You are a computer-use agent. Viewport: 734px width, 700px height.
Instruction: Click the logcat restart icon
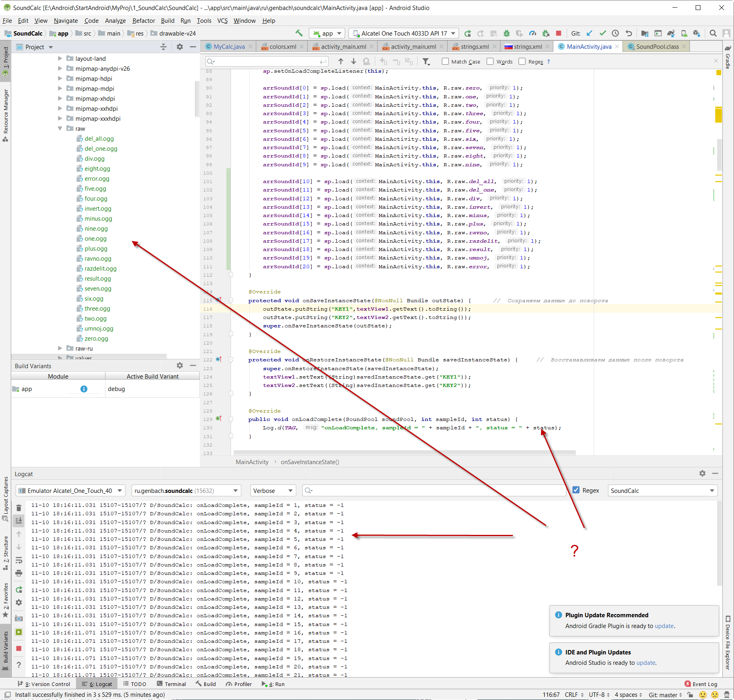(18, 590)
